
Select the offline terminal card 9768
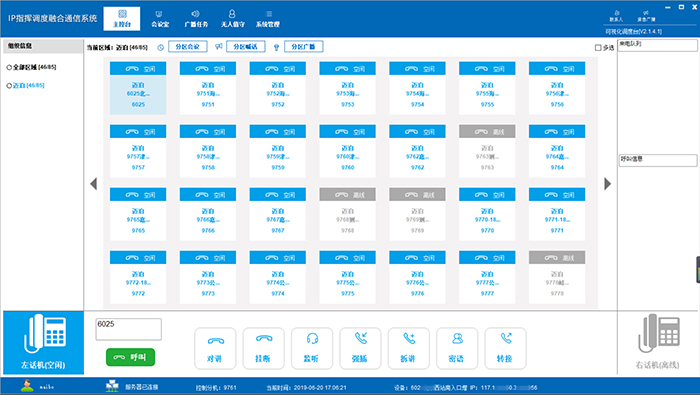coord(347,214)
